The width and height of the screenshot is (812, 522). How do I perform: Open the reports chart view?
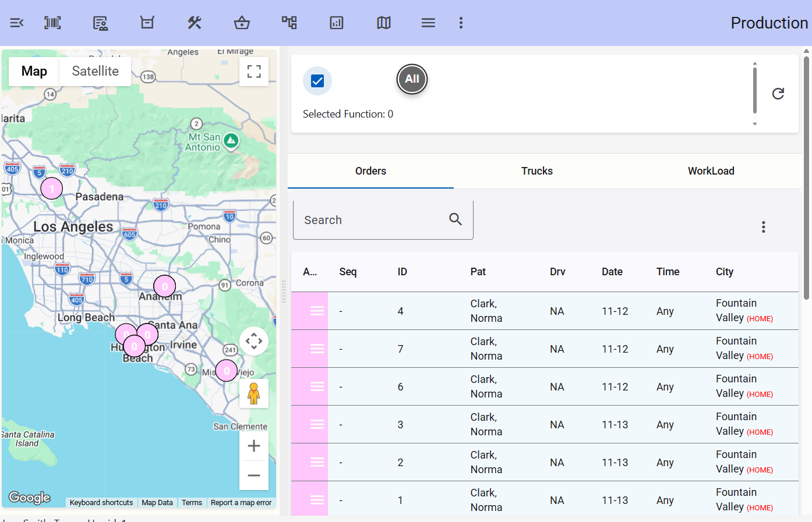click(336, 23)
